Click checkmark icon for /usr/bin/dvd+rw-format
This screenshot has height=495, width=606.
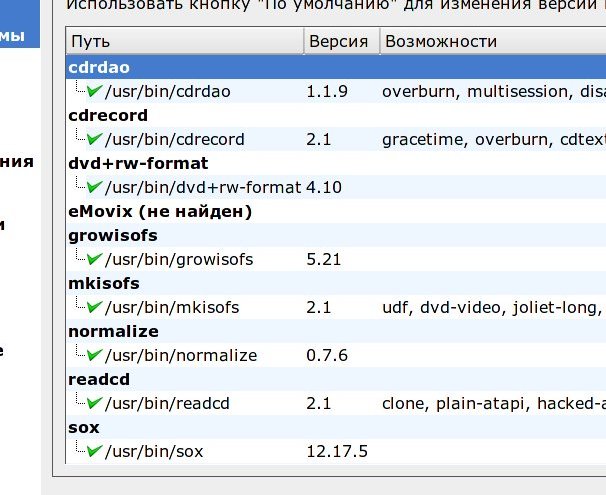coord(95,187)
